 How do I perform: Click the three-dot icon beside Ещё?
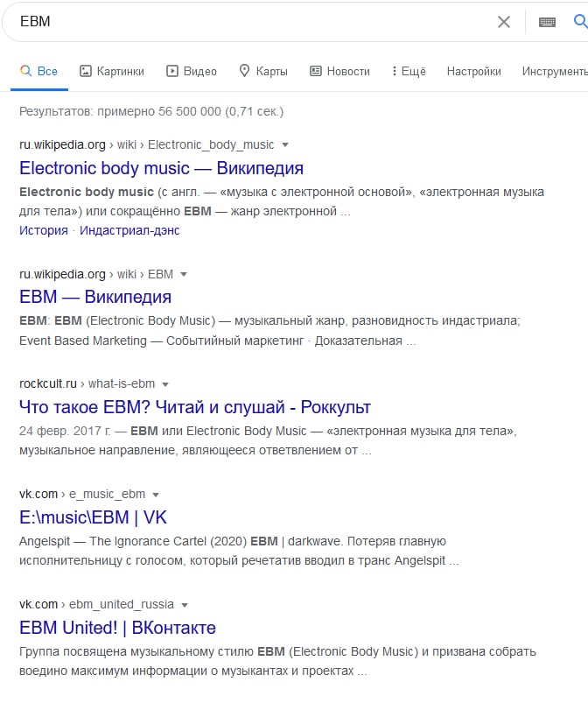coord(395,71)
